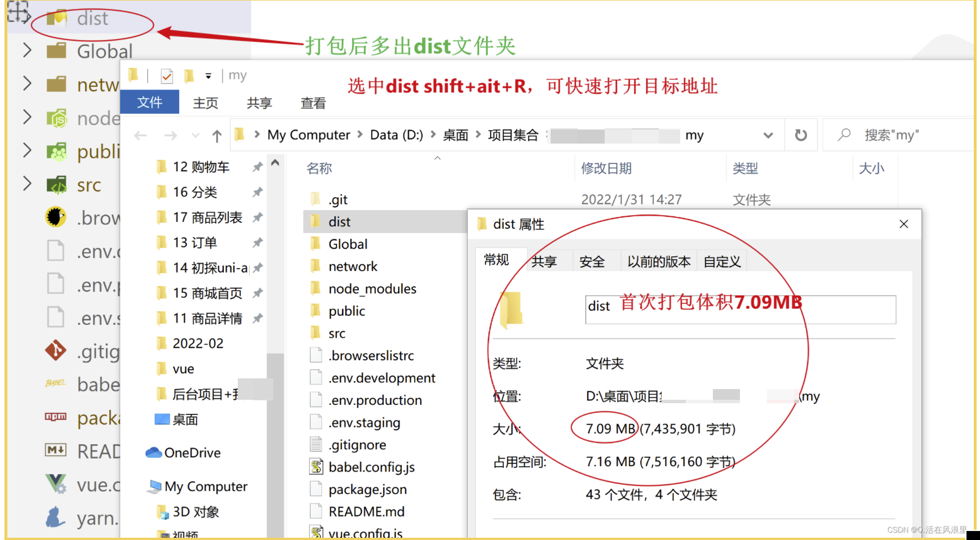Open the 共享 ribbon tab

click(259, 103)
